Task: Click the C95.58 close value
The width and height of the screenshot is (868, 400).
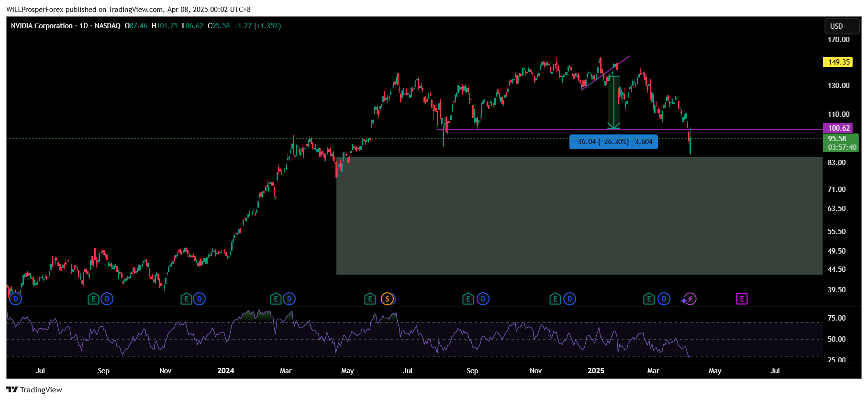Action: tap(219, 26)
